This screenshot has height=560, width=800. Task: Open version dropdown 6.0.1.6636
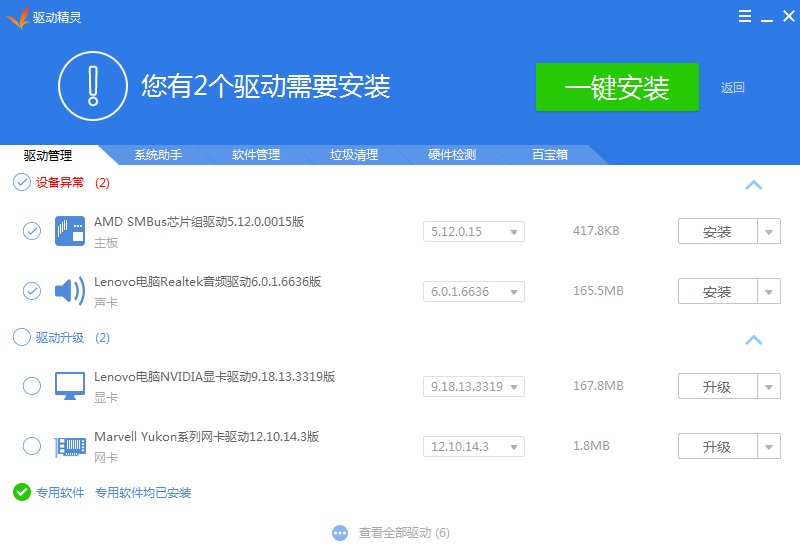point(474,292)
